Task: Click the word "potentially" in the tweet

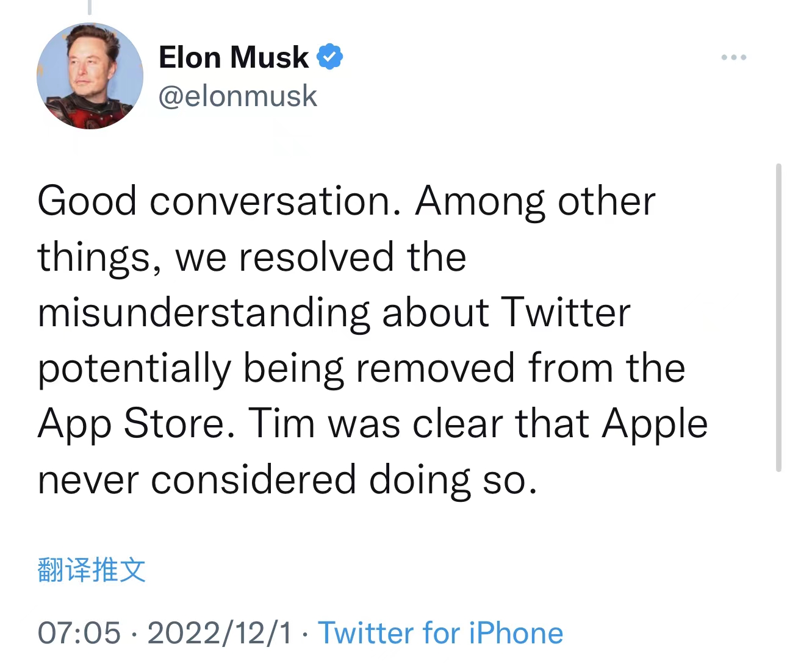Action: (x=135, y=368)
